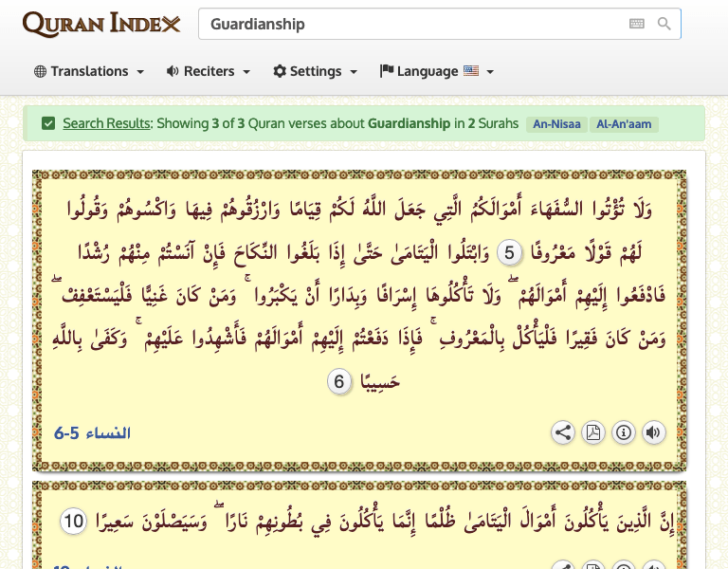Open the Language dropdown menu
The height and width of the screenshot is (569, 728).
click(436, 71)
